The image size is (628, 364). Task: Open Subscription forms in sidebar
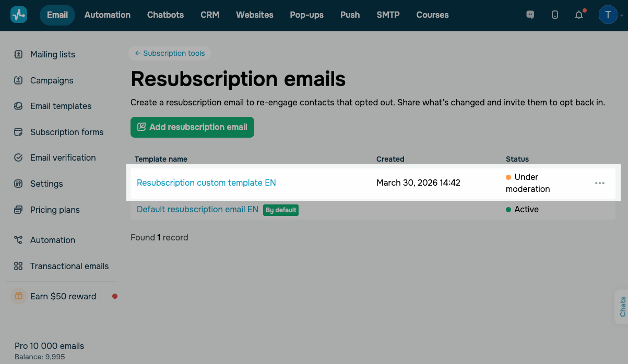(x=67, y=132)
